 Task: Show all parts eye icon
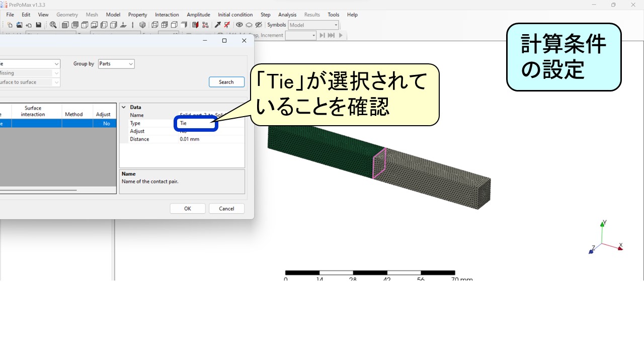pyautogui.click(x=239, y=25)
